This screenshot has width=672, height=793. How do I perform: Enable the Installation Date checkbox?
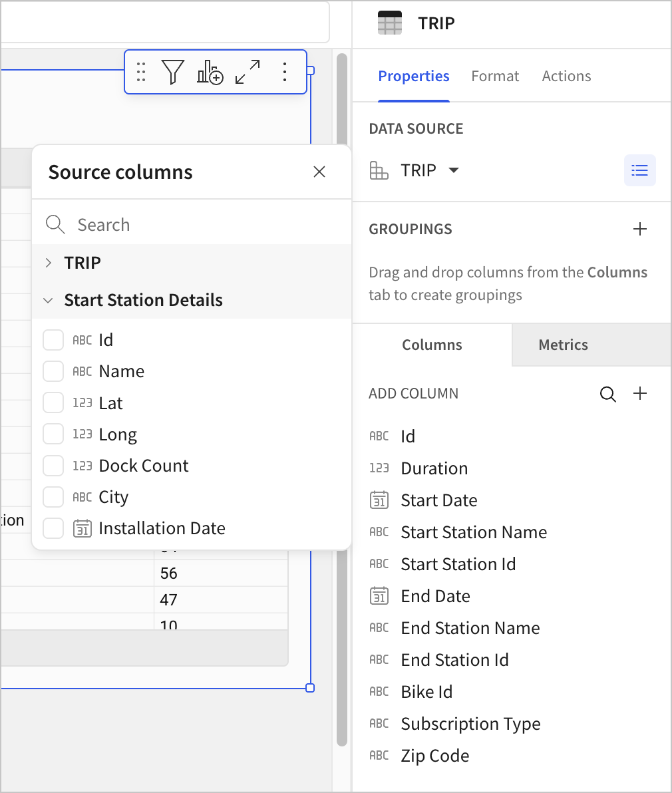(x=53, y=528)
